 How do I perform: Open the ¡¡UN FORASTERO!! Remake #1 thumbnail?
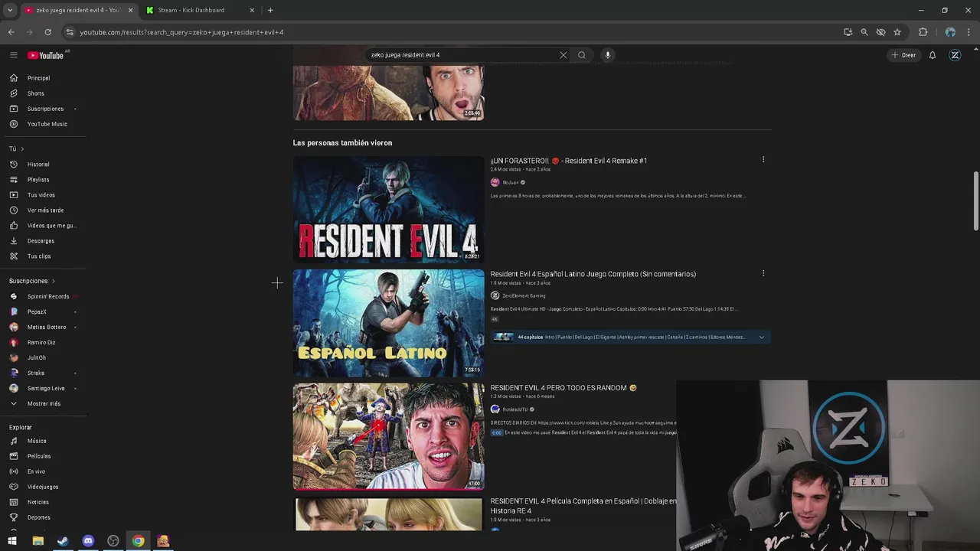click(x=388, y=210)
